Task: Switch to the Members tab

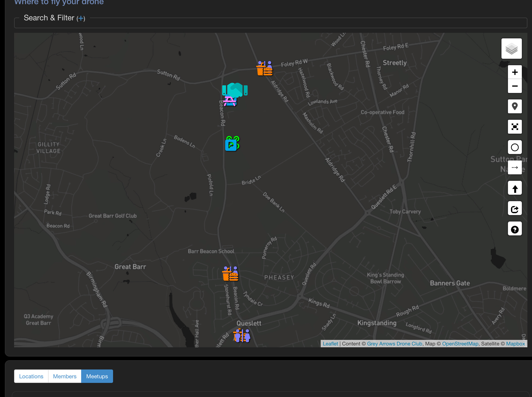Action: click(65, 376)
